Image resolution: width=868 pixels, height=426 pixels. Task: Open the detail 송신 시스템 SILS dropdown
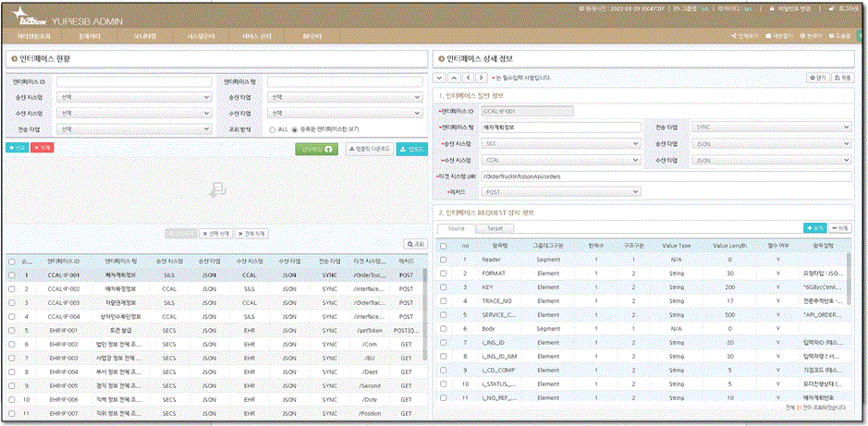pos(562,144)
